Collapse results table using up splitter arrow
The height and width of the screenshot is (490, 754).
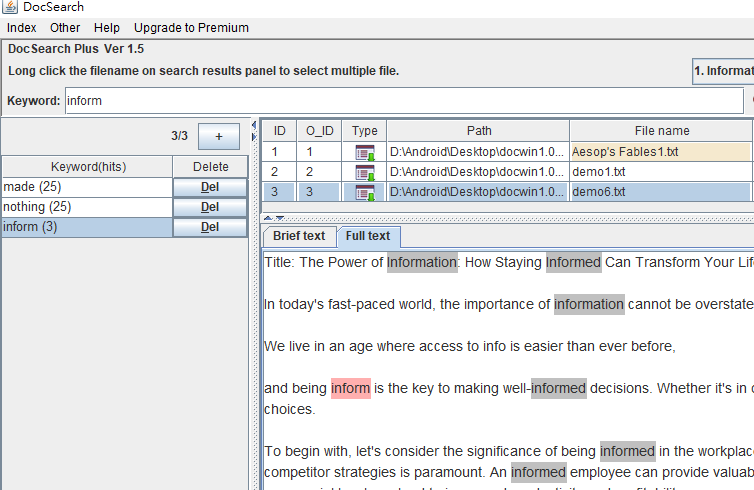(268, 217)
